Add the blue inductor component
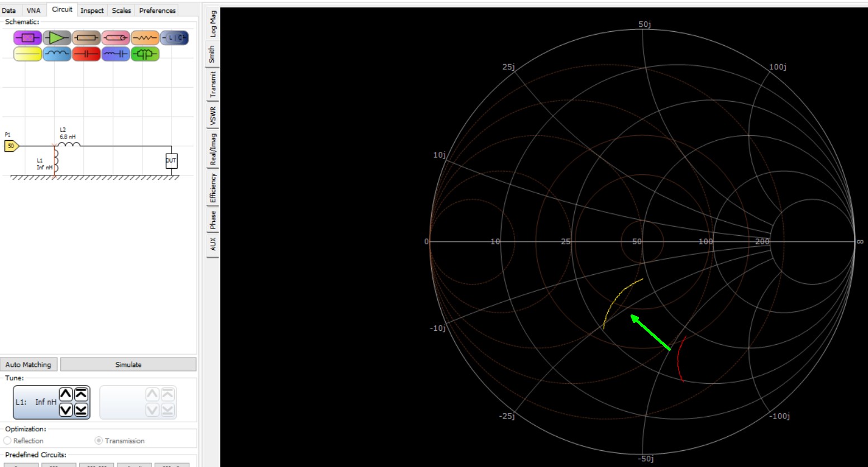Screen dimensions: 868x467 pos(57,54)
